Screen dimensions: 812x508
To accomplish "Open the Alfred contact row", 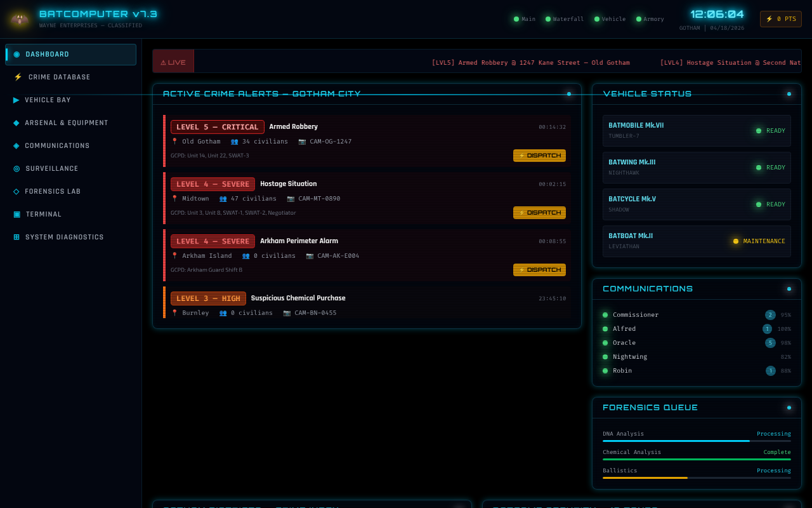I will (x=697, y=329).
